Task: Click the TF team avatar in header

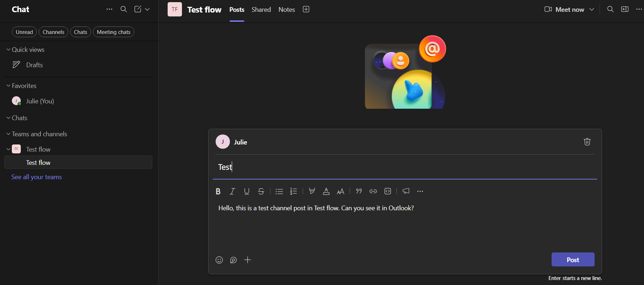Action: (x=175, y=9)
